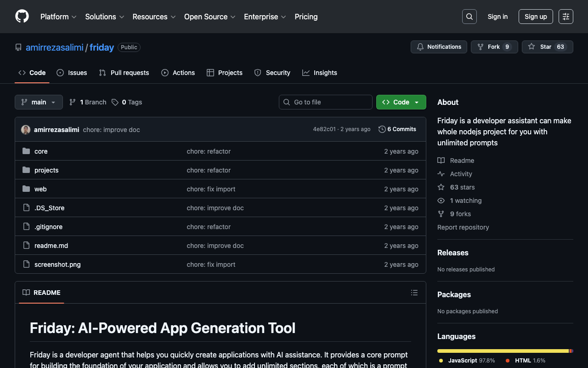
Task: Click the GitHub logo icon
Action: (x=22, y=17)
